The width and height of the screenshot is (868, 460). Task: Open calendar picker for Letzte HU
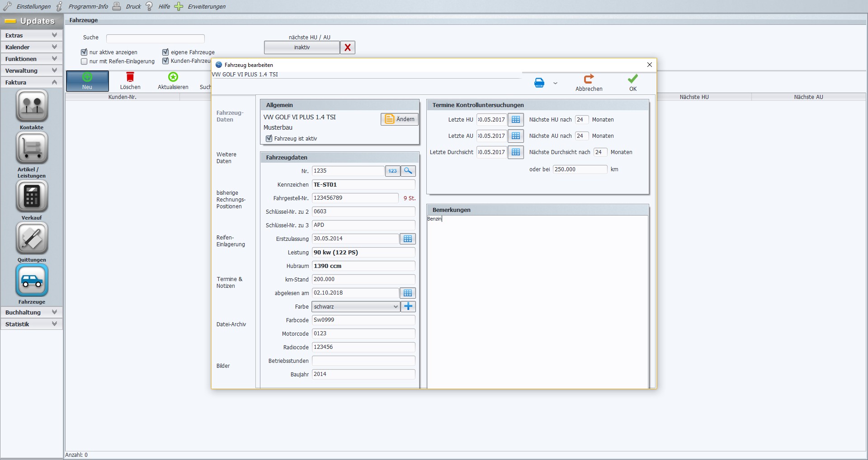click(x=515, y=120)
